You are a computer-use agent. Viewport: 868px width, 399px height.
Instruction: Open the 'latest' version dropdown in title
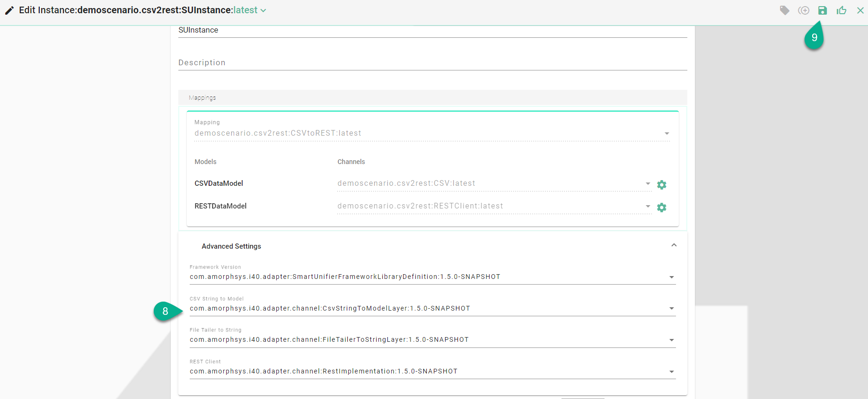(x=250, y=10)
